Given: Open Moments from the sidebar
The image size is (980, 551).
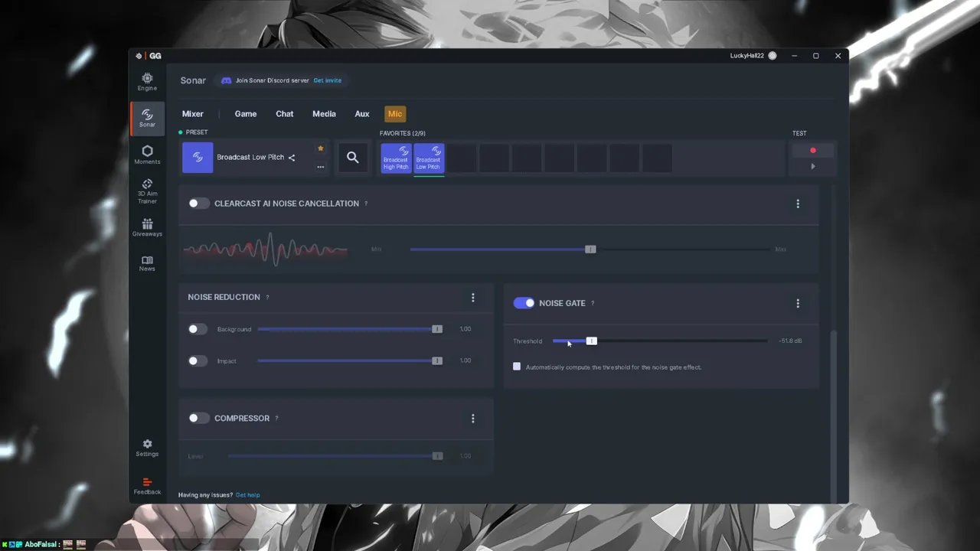Looking at the screenshot, I should coord(147,155).
